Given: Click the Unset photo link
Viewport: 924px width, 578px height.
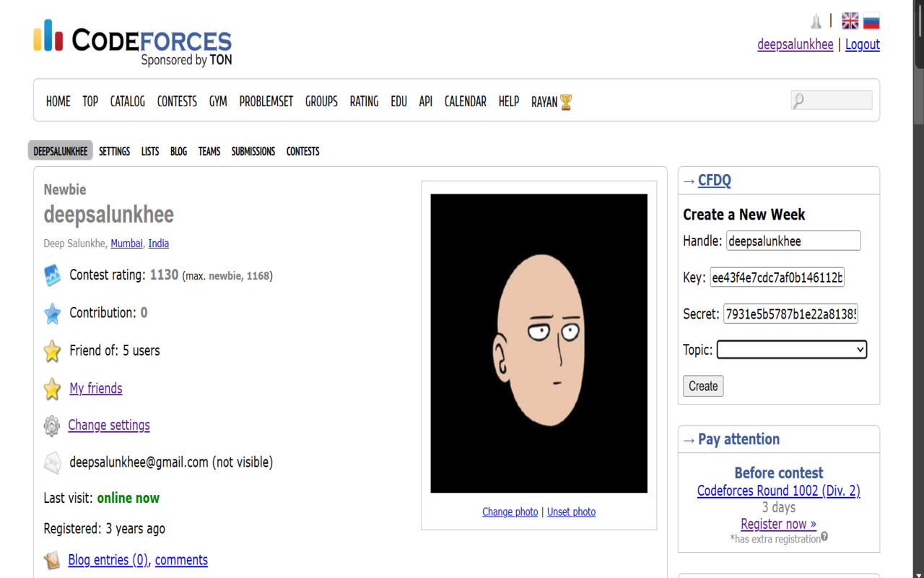Looking at the screenshot, I should pos(572,512).
